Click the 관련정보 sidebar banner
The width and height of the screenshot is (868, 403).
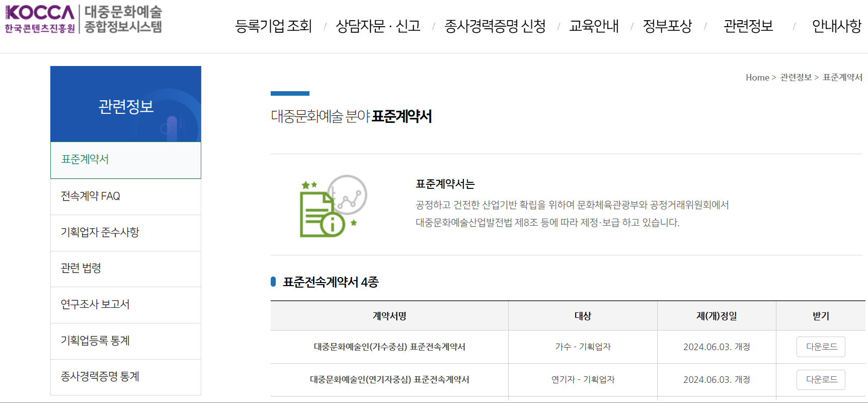[126, 104]
